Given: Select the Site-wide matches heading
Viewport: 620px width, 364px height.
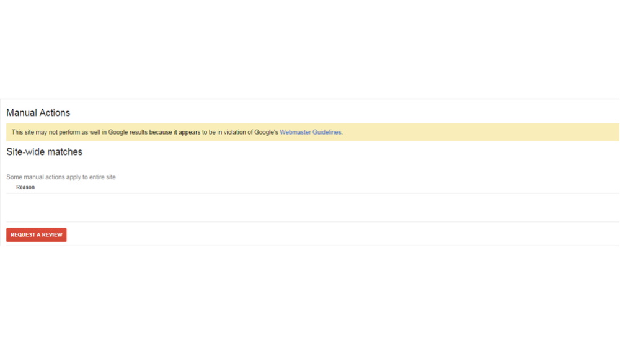Looking at the screenshot, I should click(x=44, y=152).
